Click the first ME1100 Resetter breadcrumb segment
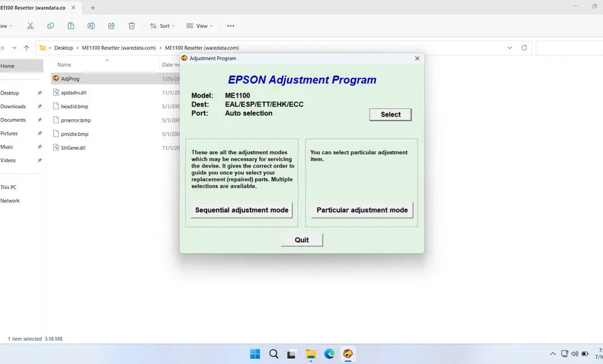The width and height of the screenshot is (603, 364). 119,48
